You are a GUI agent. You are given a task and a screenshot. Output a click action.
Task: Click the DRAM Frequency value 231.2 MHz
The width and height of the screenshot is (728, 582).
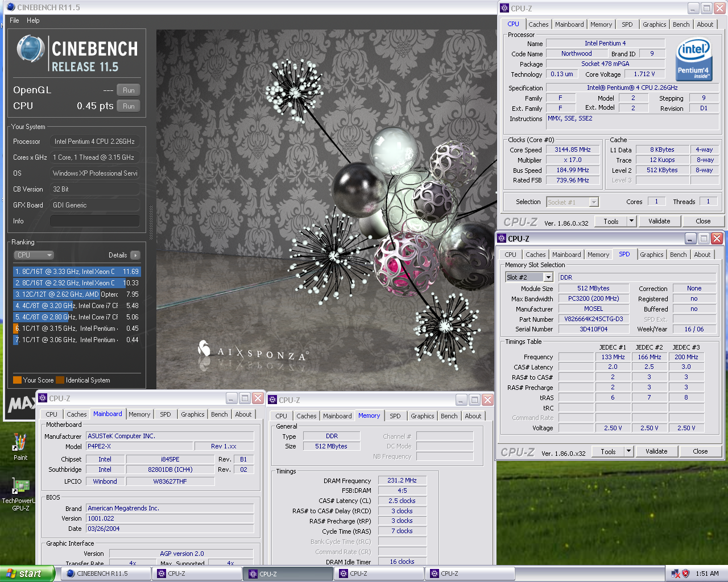click(402, 481)
